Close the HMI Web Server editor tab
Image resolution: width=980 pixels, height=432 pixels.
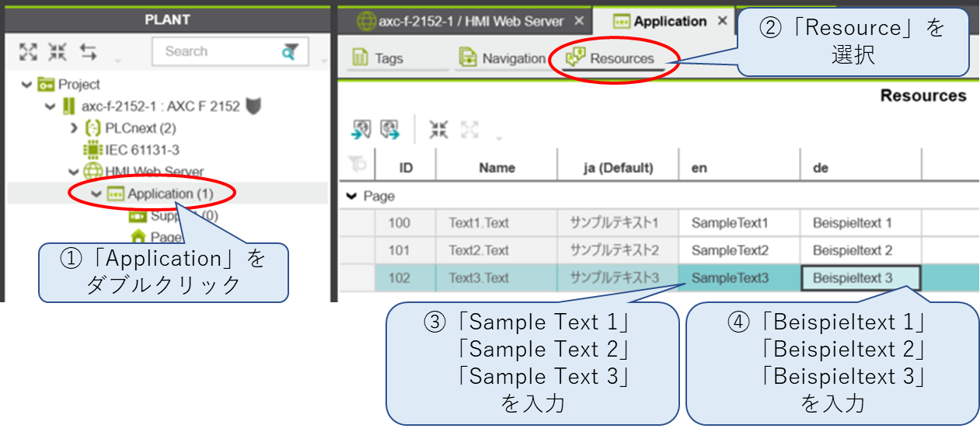(x=578, y=21)
